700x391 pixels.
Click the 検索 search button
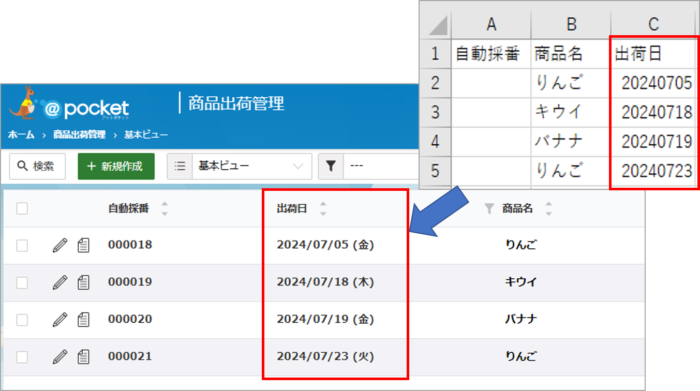[38, 166]
